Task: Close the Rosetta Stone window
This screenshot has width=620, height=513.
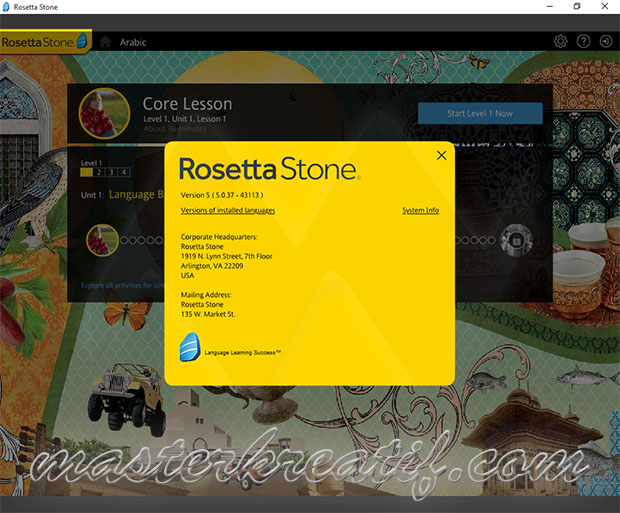Action: [605, 6]
